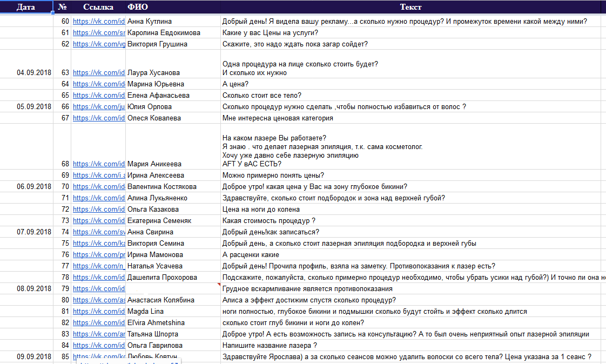The height and width of the screenshot is (364, 606).
Task: Select date cell 08.09.2018
Action: click(x=26, y=288)
